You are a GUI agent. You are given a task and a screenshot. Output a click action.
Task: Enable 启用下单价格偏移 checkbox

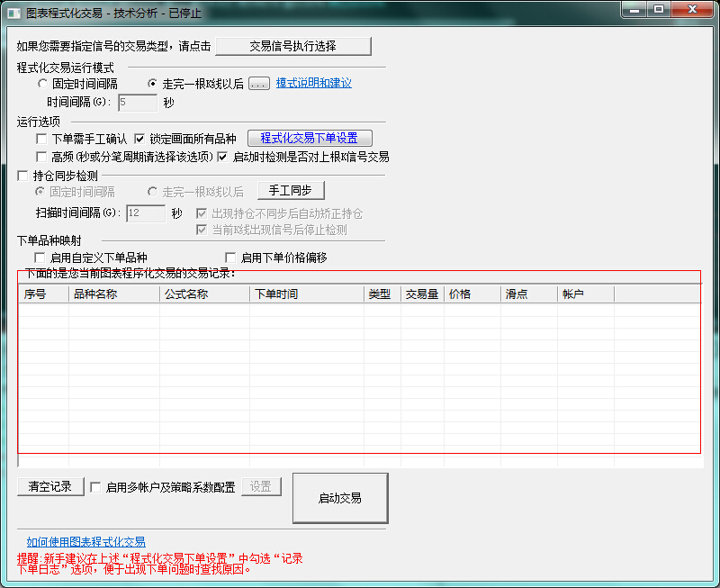tap(230, 258)
